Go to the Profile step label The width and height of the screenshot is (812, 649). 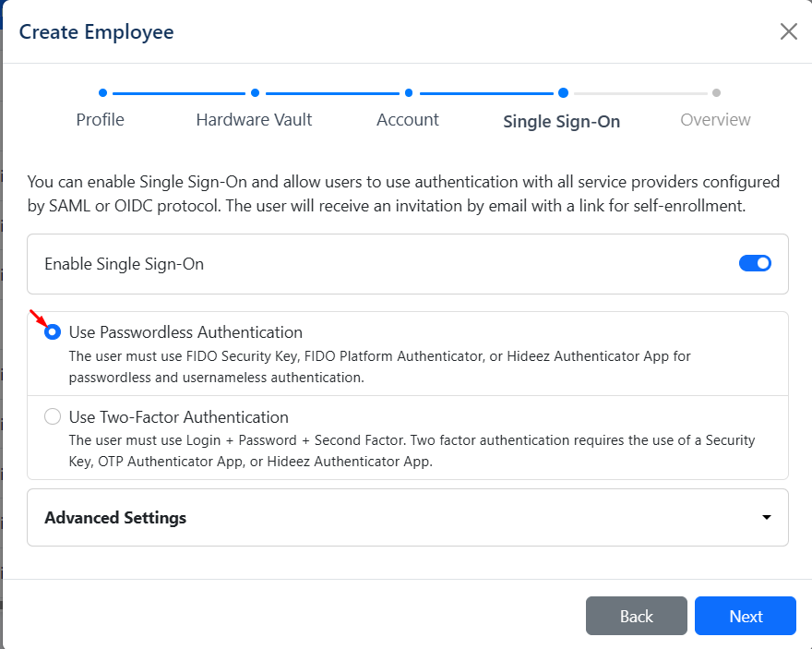click(100, 120)
